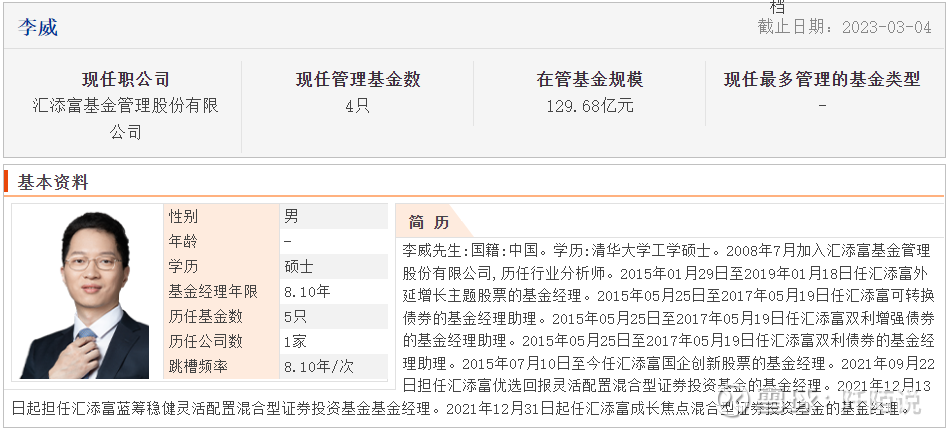Click the company name 汇添富基金管理股份有限公司
This screenshot has height=431, width=949.
click(125, 119)
